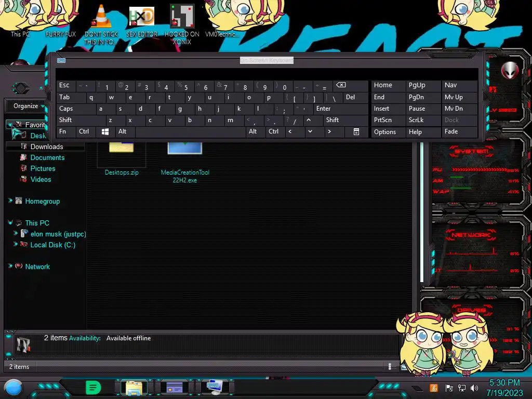Click the Windows logo key on keyboard
This screenshot has height=399, width=532.
click(x=105, y=131)
